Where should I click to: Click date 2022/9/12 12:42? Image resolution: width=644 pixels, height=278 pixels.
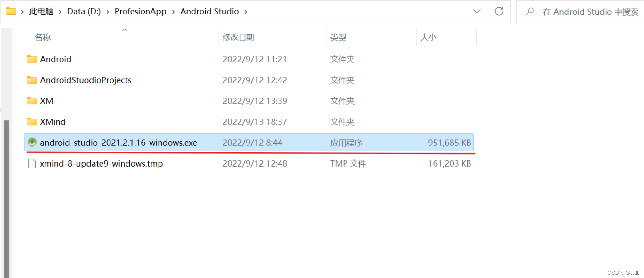coord(255,80)
